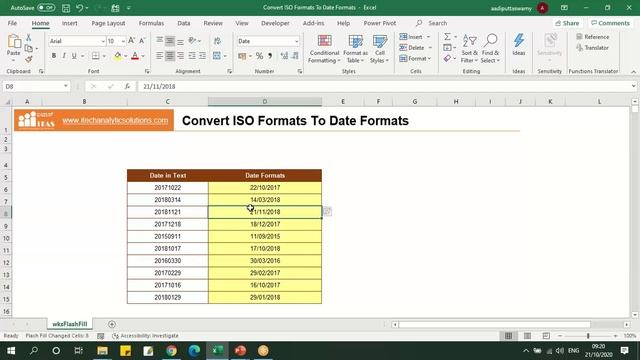Open Sort & Filter menu
The width and height of the screenshot is (640, 360).
[469, 49]
